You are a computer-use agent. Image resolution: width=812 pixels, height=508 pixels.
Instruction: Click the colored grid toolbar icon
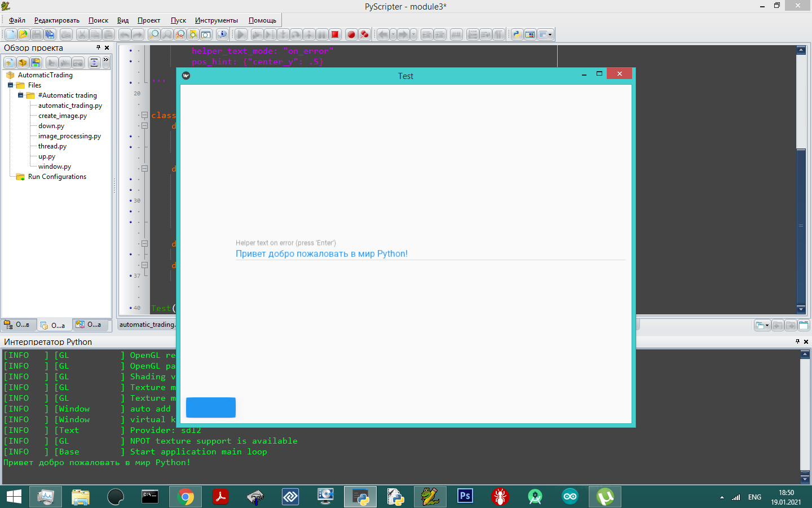pyautogui.click(x=530, y=34)
